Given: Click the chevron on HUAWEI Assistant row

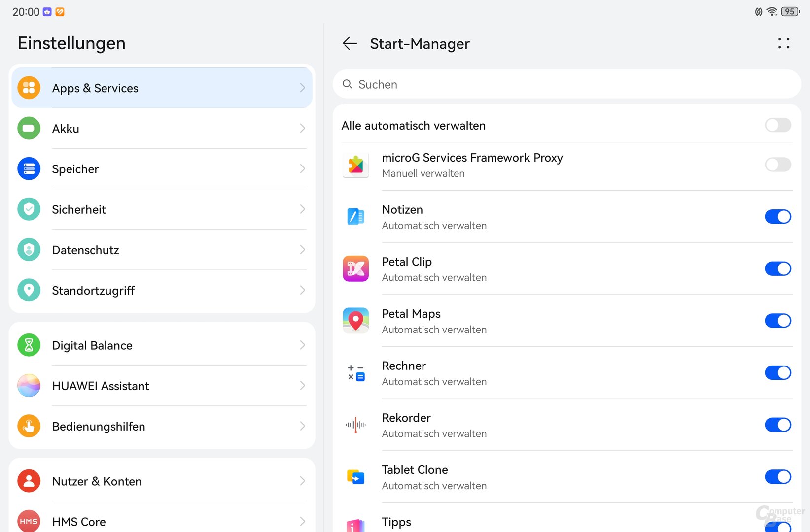Looking at the screenshot, I should [x=302, y=386].
